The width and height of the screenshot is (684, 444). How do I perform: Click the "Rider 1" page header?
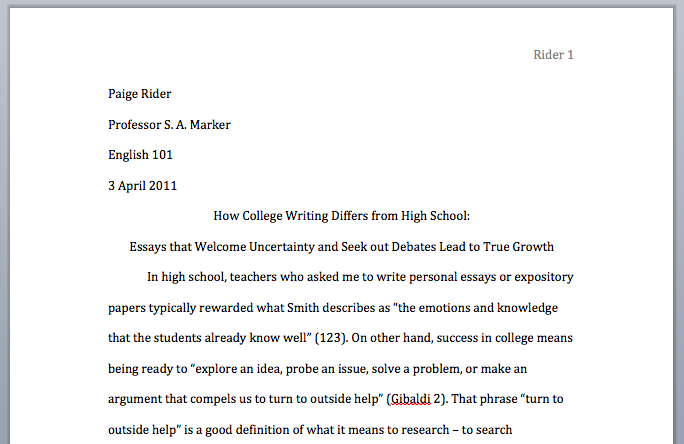(552, 55)
